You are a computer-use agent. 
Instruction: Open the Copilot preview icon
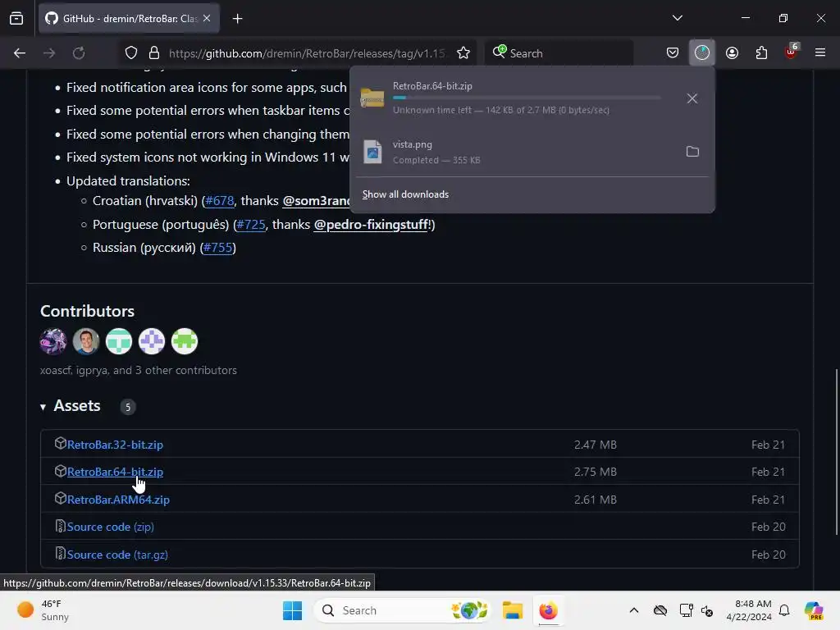(x=814, y=610)
